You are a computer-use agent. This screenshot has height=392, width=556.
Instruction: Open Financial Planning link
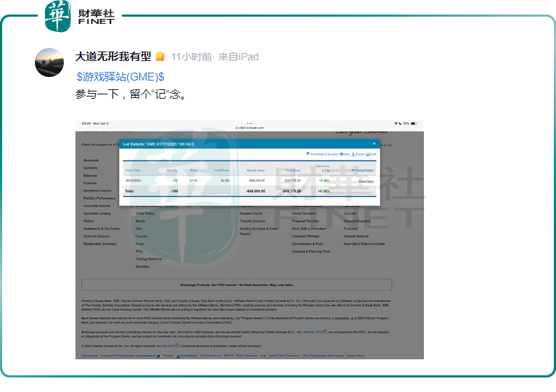305,221
